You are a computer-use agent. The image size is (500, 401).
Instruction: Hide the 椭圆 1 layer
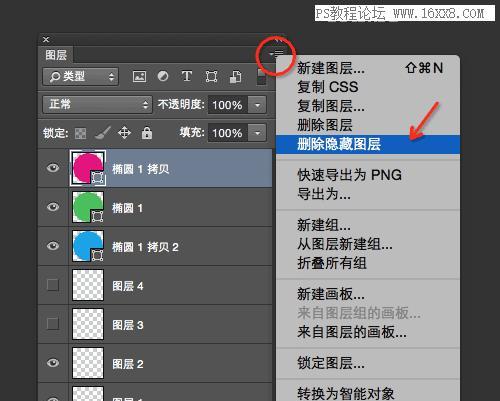53,207
